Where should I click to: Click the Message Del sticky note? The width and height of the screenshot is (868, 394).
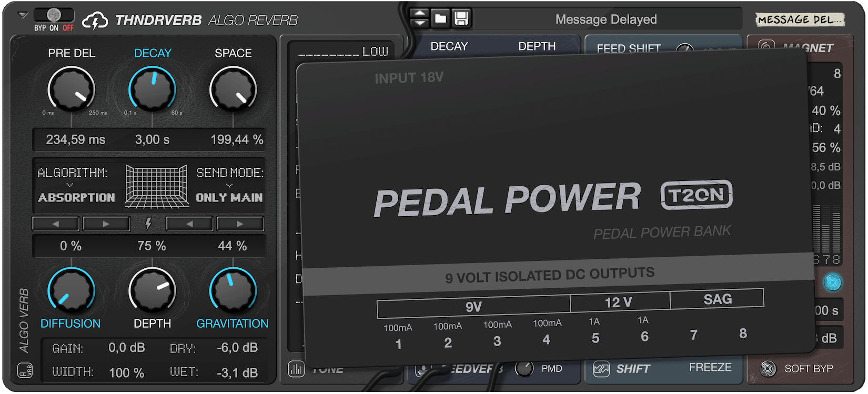pyautogui.click(x=800, y=20)
